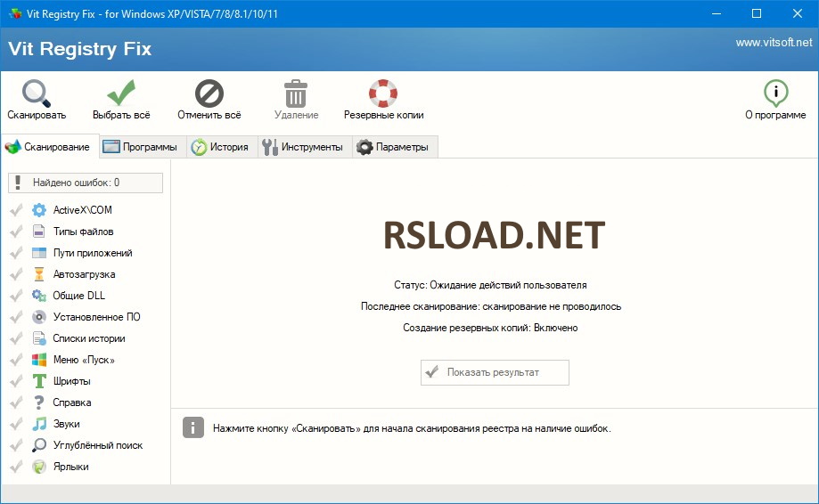Click the info icon beside the hint text
The width and height of the screenshot is (819, 504).
193,427
